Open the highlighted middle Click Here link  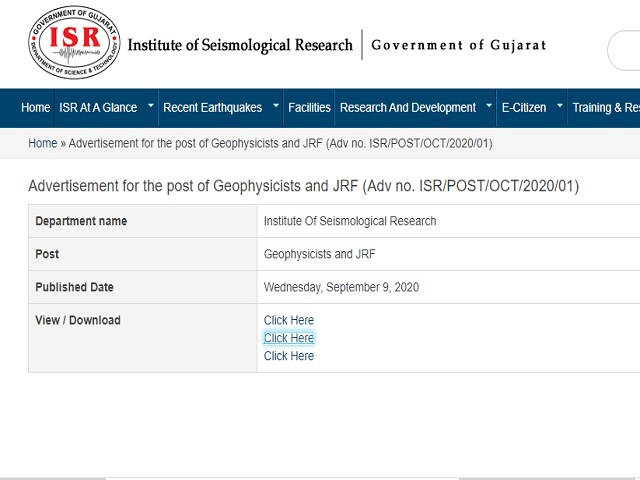click(289, 338)
